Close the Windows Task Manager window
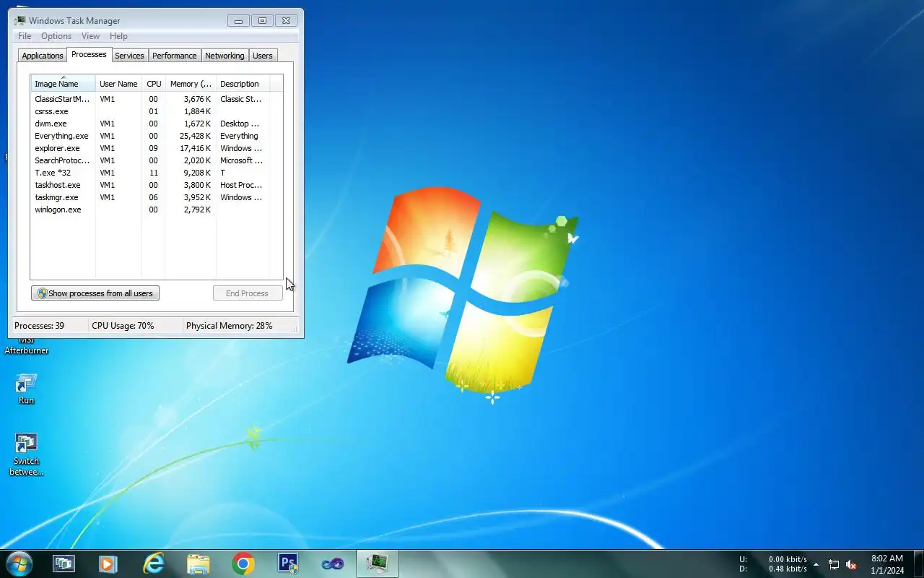 tap(286, 21)
